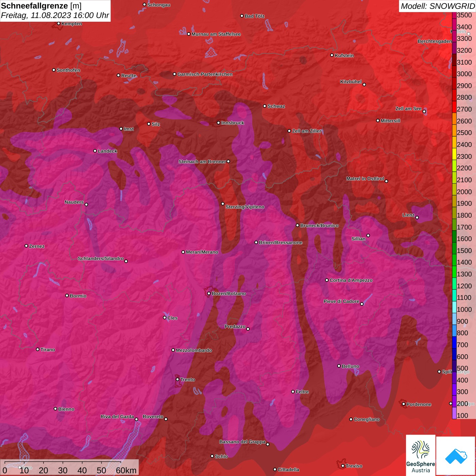Image resolution: width=476 pixels, height=476 pixels.
Task: Click the Nauders city marker
Action: tap(86, 204)
